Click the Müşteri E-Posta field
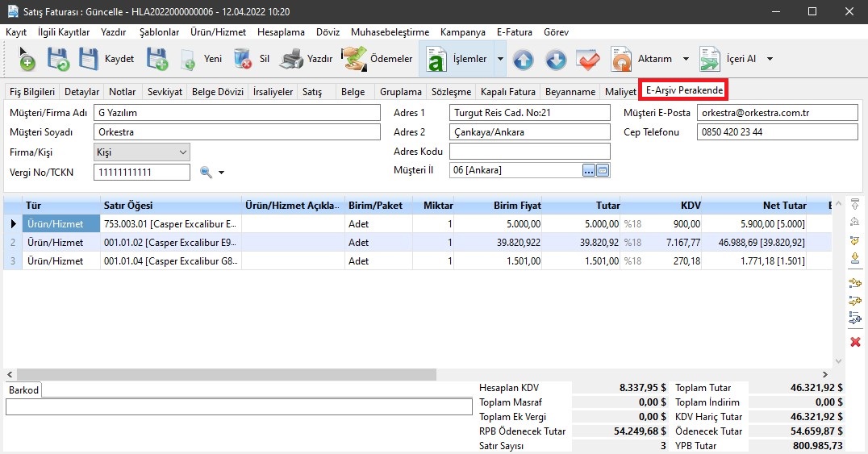Image resolution: width=868 pixels, height=454 pixels. 777,112
